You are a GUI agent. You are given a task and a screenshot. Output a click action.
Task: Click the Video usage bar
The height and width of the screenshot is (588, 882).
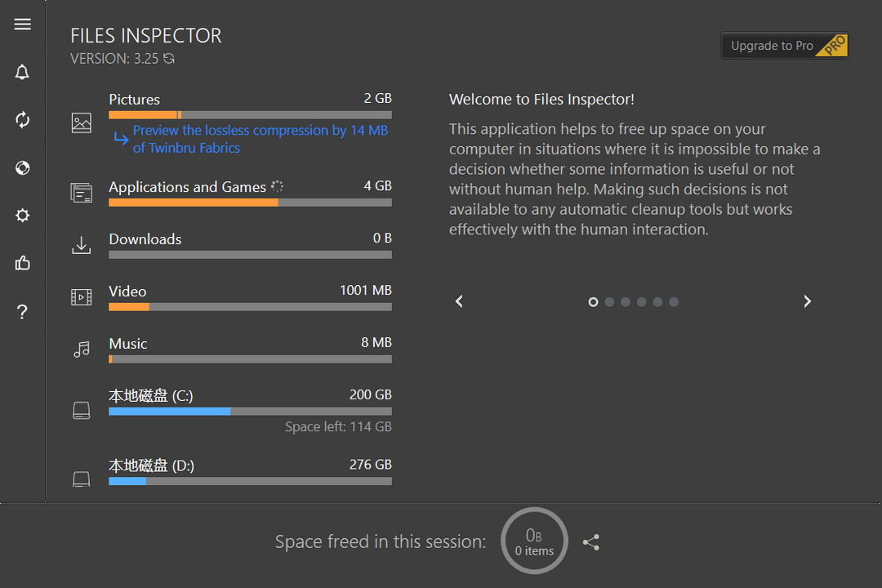[250, 307]
